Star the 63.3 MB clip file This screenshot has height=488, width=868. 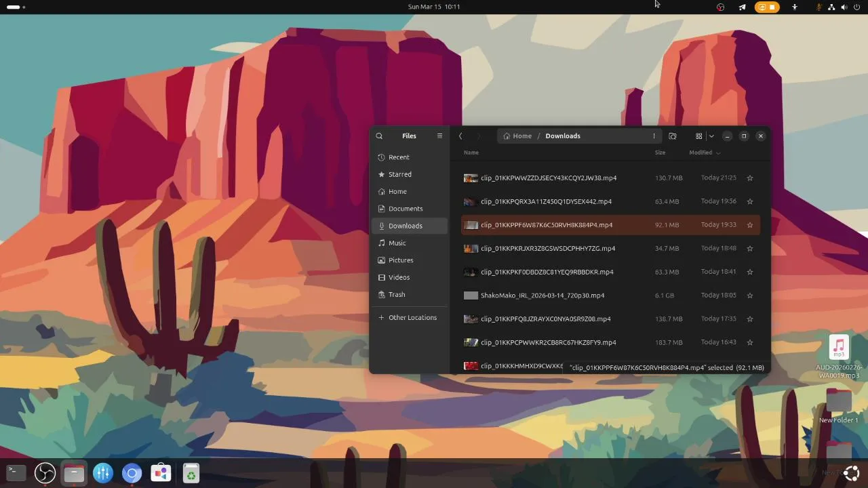point(750,272)
